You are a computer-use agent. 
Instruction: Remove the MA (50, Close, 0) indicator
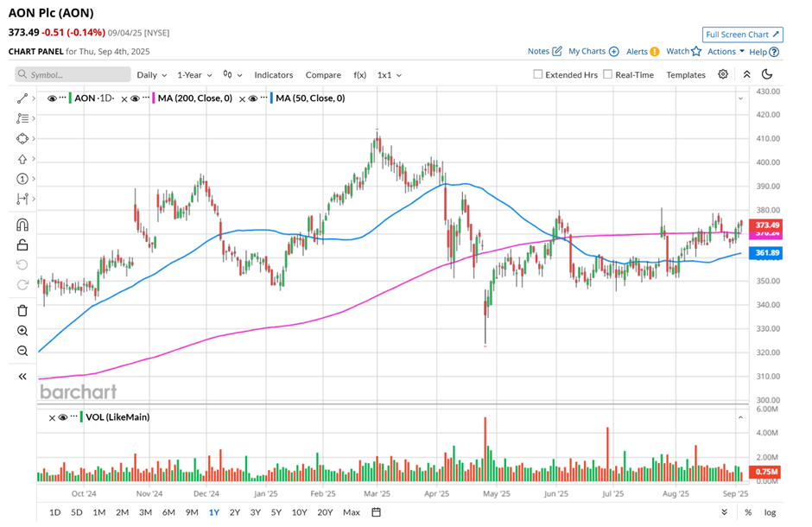pos(242,98)
